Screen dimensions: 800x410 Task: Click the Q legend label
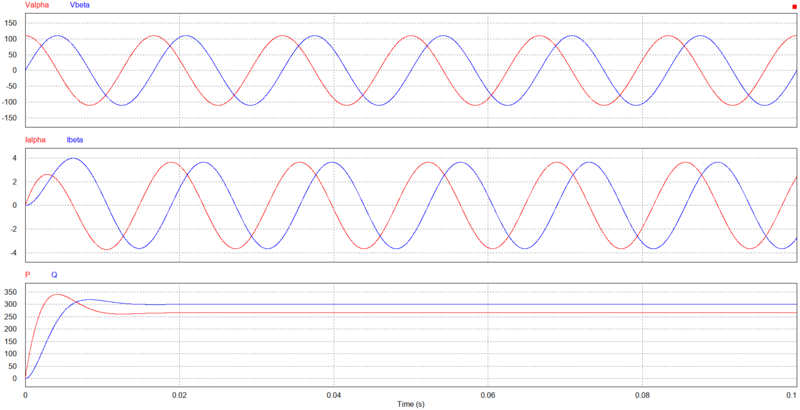tap(54, 275)
